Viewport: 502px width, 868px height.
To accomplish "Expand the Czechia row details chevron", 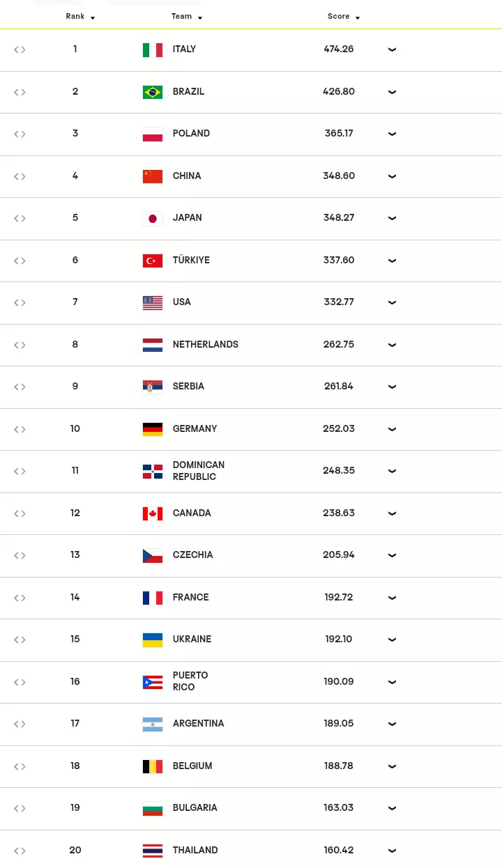I will pos(392,555).
